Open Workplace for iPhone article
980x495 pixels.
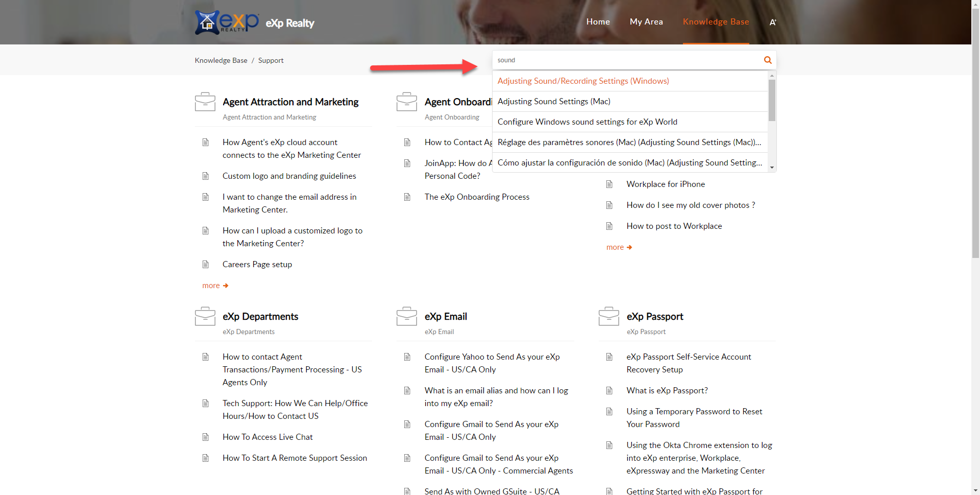pos(666,184)
